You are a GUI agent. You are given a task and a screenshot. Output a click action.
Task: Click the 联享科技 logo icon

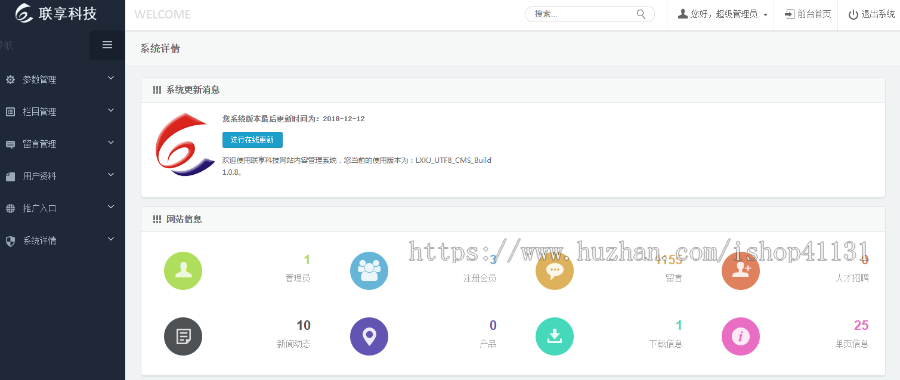[24, 13]
